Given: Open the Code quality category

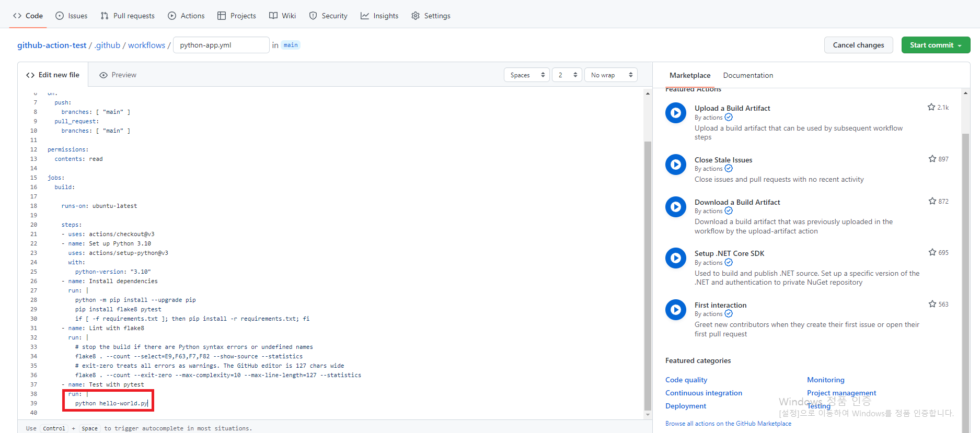Looking at the screenshot, I should (686, 380).
